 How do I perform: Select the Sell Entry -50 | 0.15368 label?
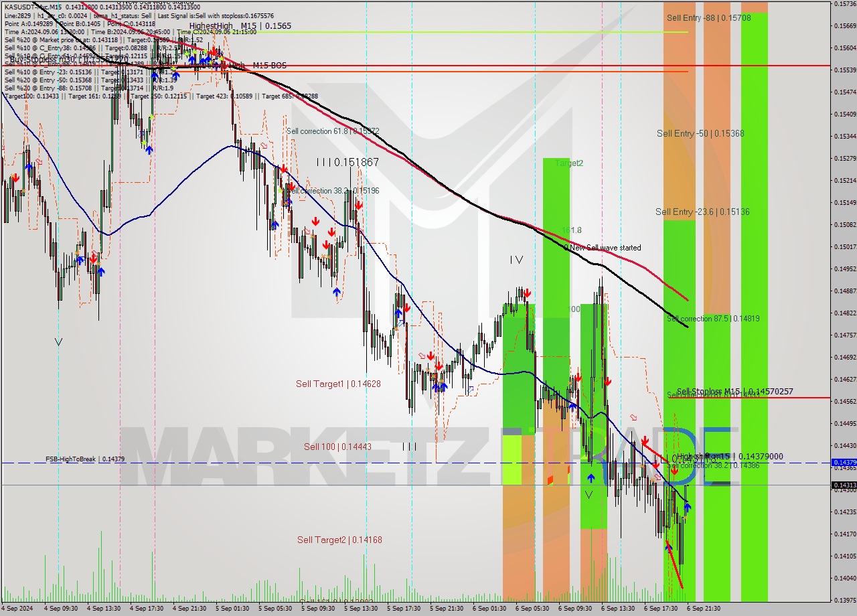coord(700,133)
